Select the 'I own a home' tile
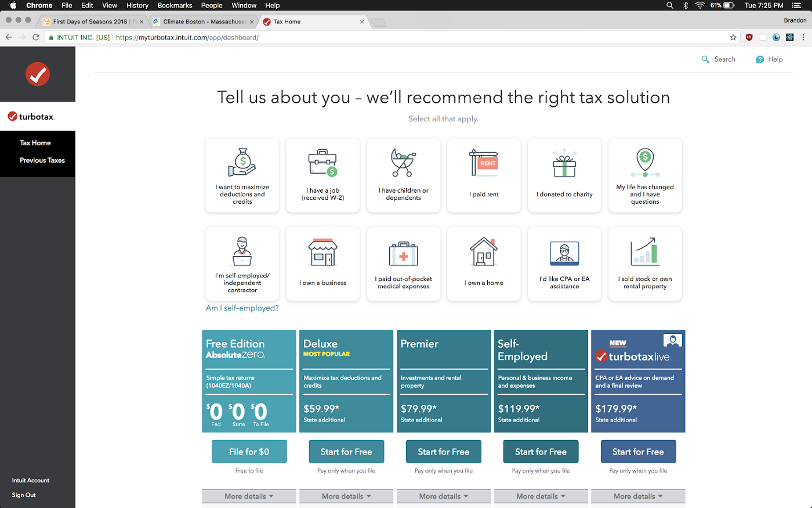This screenshot has width=812, height=508. tap(484, 264)
